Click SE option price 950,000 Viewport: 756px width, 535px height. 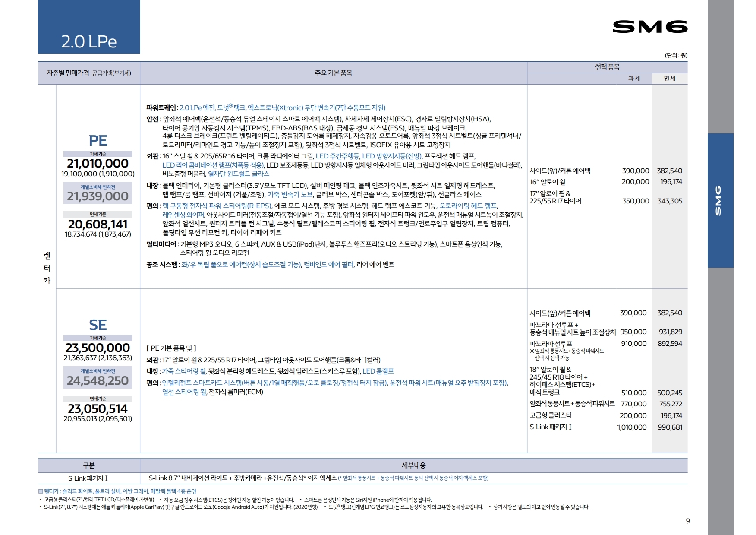click(633, 332)
